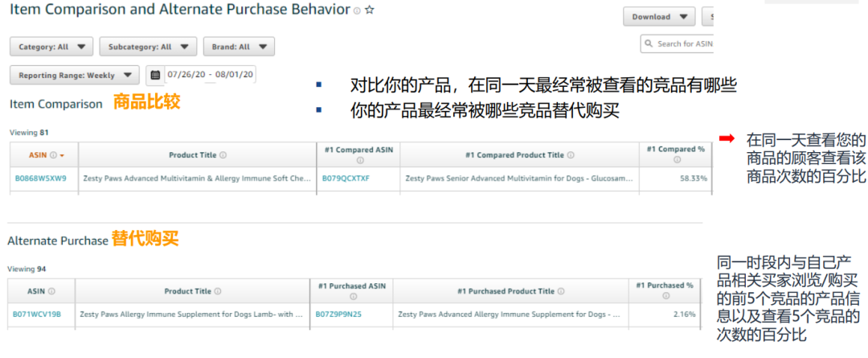
Task: Click info icon under #1 Compared %
Action: [677, 160]
